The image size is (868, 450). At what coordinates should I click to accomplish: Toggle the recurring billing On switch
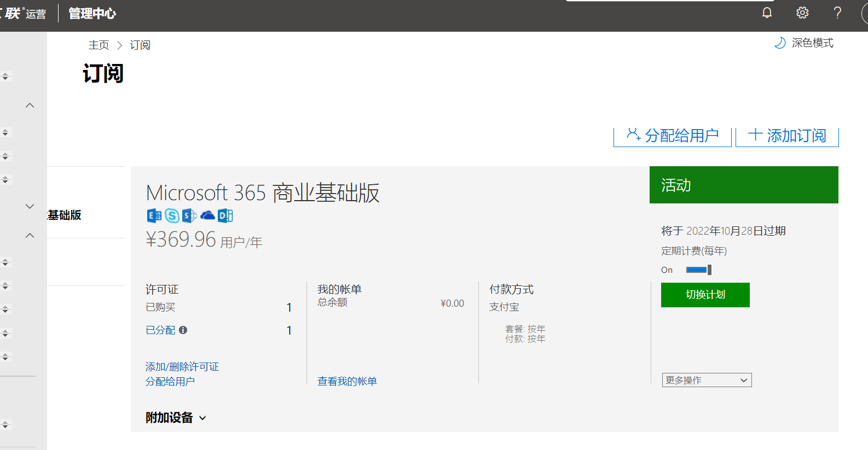coord(698,270)
